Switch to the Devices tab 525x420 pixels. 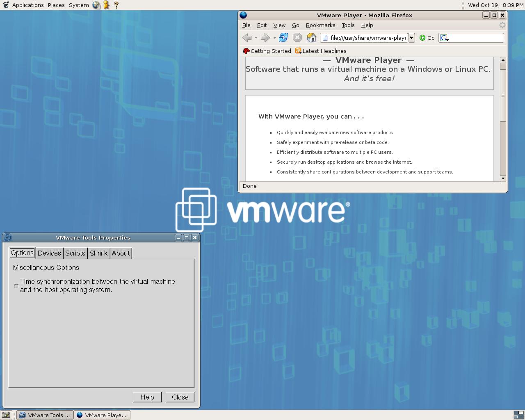pyautogui.click(x=49, y=253)
